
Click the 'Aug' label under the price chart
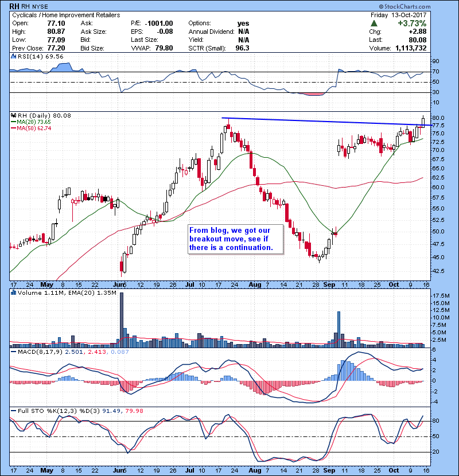(x=255, y=285)
